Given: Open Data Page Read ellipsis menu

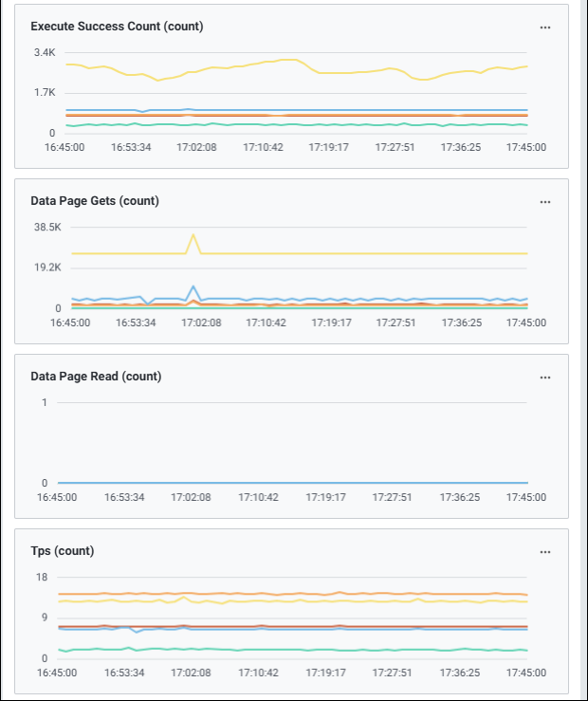Looking at the screenshot, I should tap(545, 377).
